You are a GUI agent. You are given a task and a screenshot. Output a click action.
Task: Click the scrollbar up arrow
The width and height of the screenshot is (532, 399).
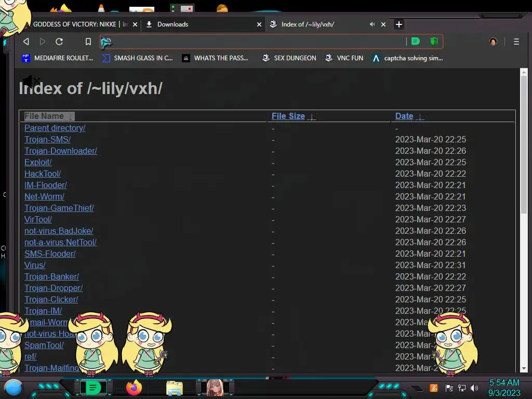524,72
